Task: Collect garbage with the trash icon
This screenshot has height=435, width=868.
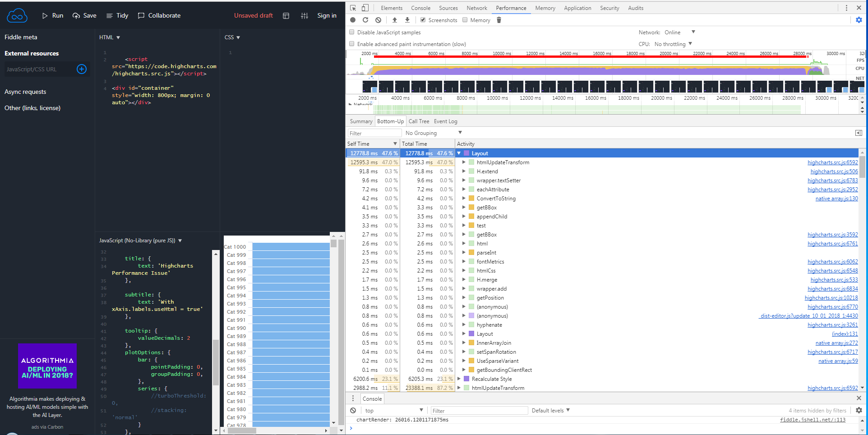Action: pos(499,20)
